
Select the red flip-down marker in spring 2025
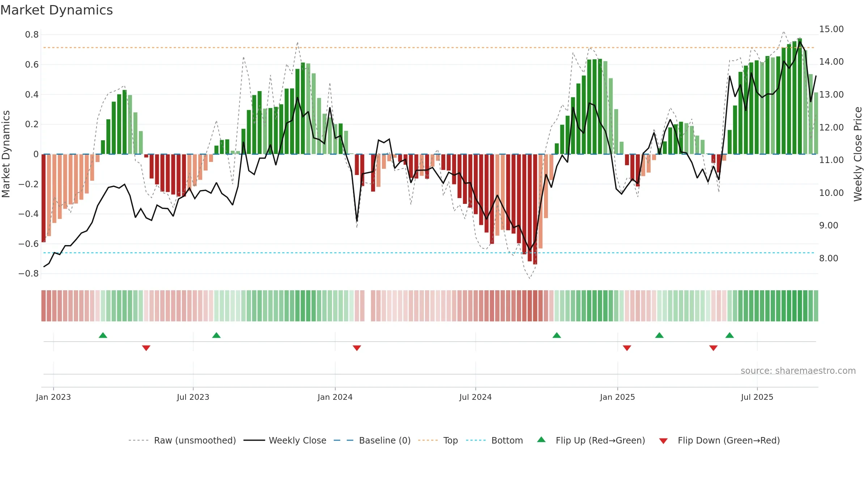pos(714,348)
